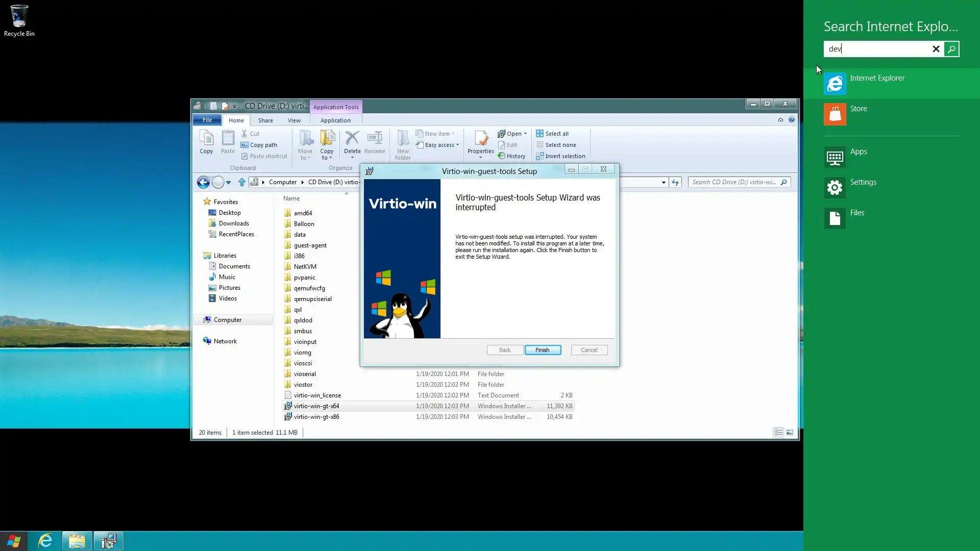
Task: Click Finish in the setup wizard
Action: pyautogui.click(x=543, y=350)
